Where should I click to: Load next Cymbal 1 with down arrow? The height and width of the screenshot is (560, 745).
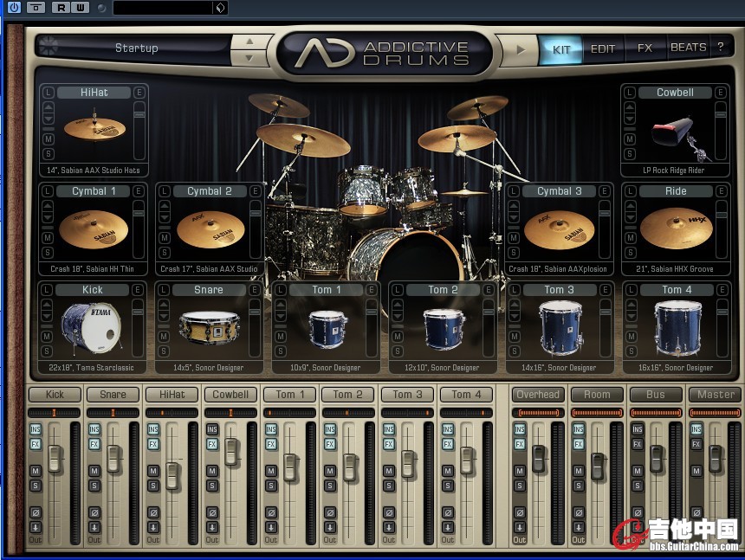point(48,218)
